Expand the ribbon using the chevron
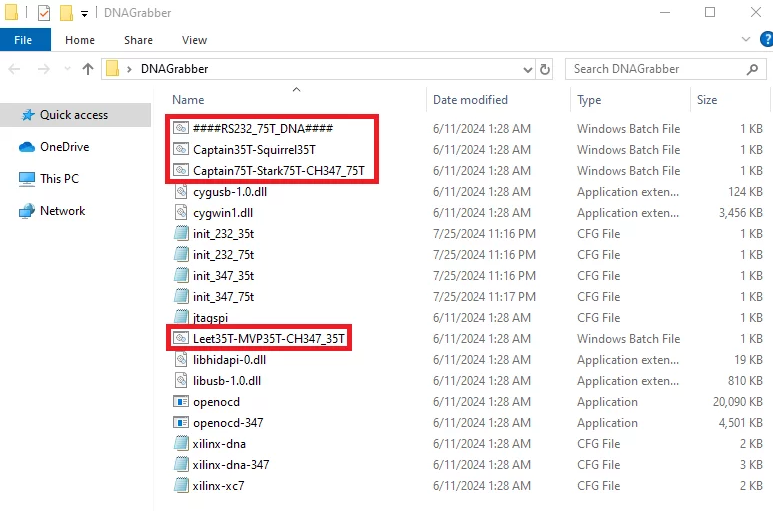Screen dimensions: 773x511 click(742, 39)
